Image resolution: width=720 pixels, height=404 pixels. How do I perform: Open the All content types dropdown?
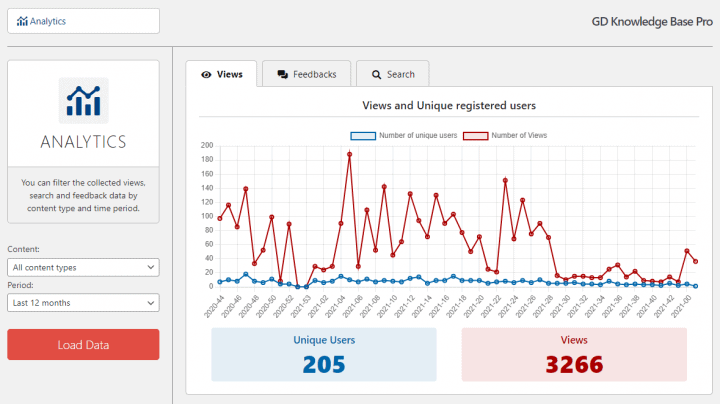(x=83, y=267)
